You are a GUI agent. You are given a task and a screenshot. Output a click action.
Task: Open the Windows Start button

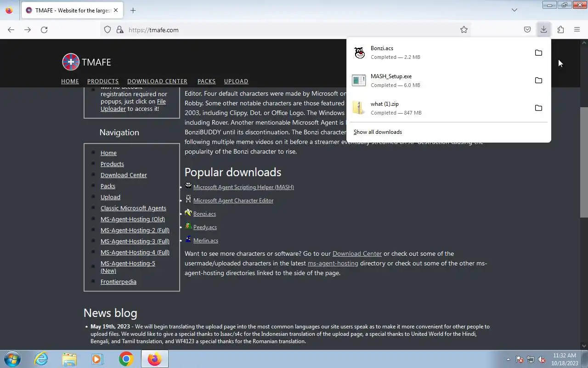click(12, 359)
